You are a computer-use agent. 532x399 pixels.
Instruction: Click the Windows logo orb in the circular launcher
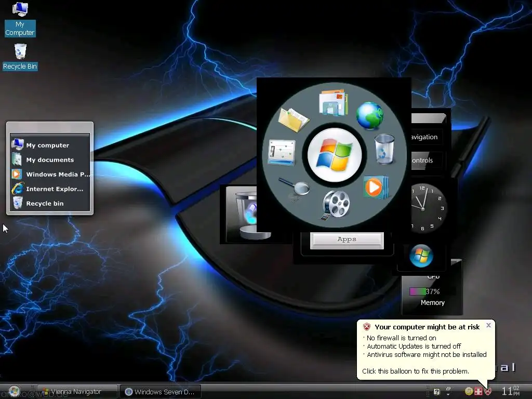[335, 155]
